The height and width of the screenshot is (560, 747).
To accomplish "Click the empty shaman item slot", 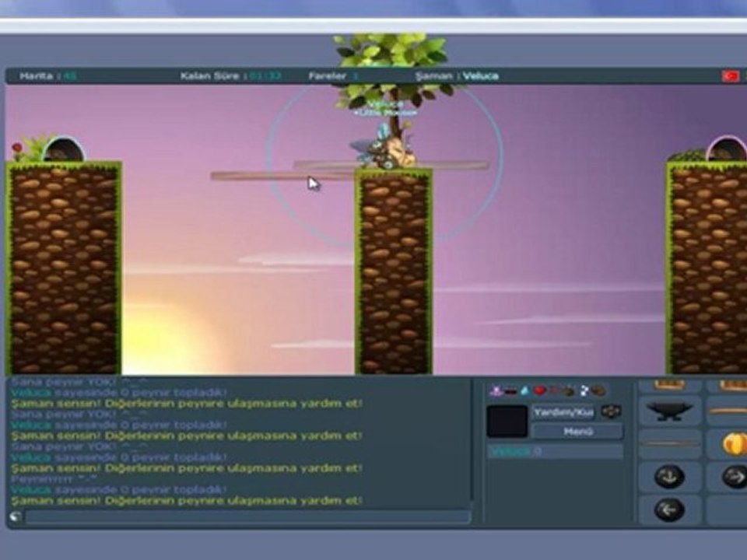I will click(728, 510).
